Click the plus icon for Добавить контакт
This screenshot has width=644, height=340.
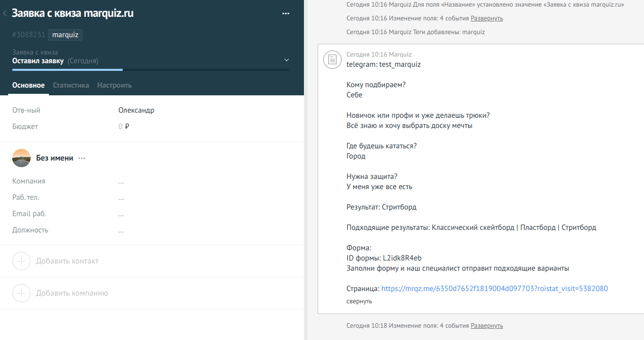[21, 261]
